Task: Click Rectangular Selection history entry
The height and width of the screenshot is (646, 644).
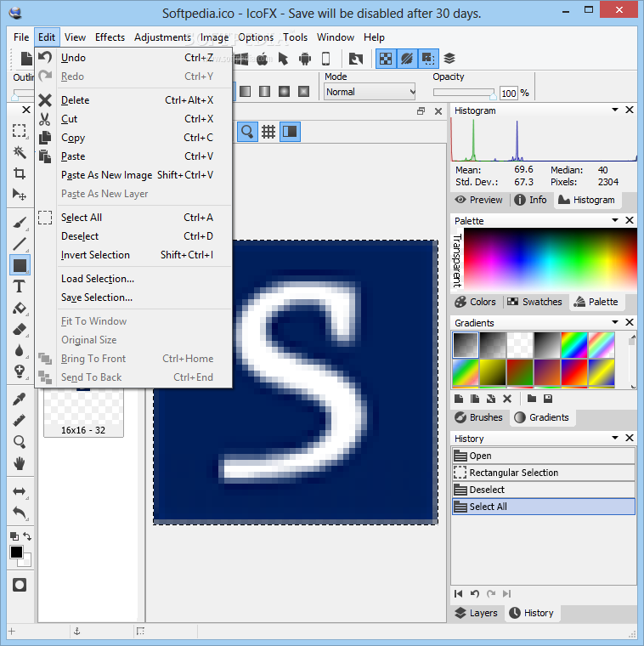Action: tap(544, 473)
